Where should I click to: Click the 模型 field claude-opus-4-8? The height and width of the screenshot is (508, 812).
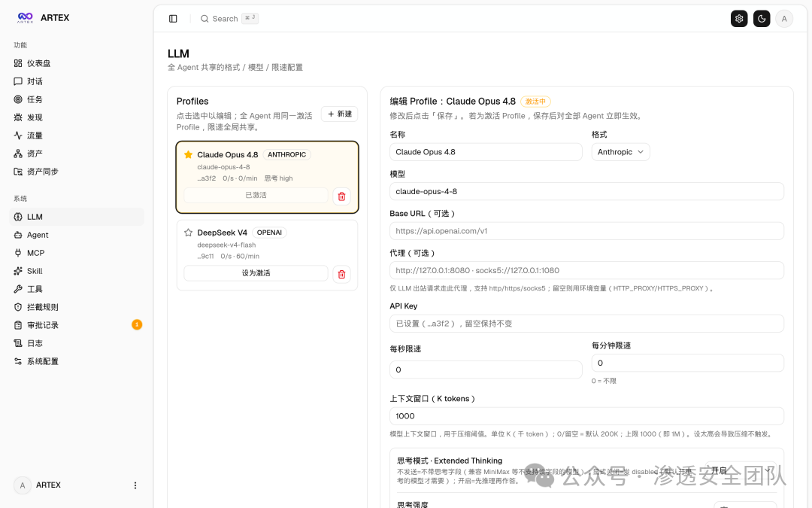click(586, 191)
